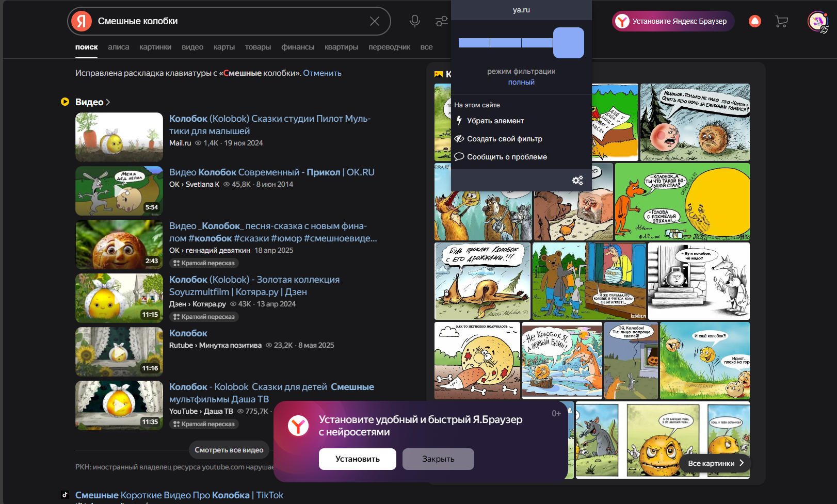This screenshot has height=504, width=837.
Task: Open the user profile avatar
Action: pos(817,21)
